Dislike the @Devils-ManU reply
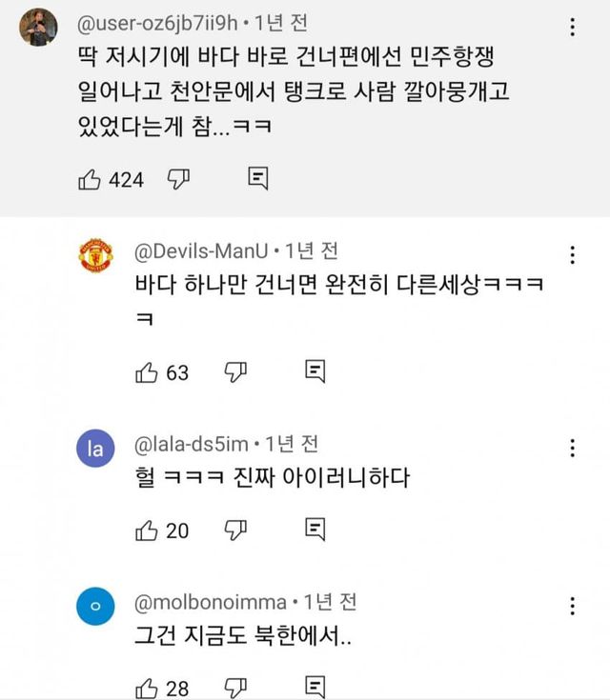Viewport: 610px width, 700px height. 235,372
